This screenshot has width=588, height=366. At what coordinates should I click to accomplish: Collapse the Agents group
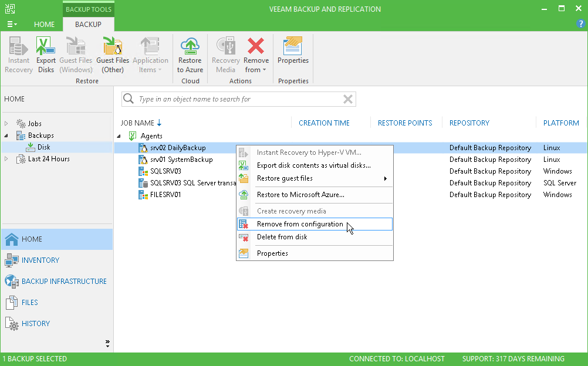tap(119, 136)
